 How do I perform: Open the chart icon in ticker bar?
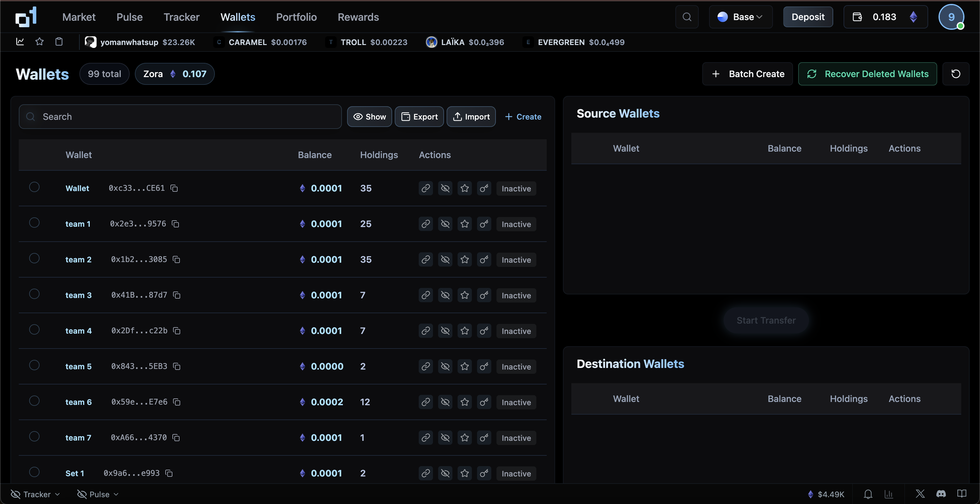(20, 42)
